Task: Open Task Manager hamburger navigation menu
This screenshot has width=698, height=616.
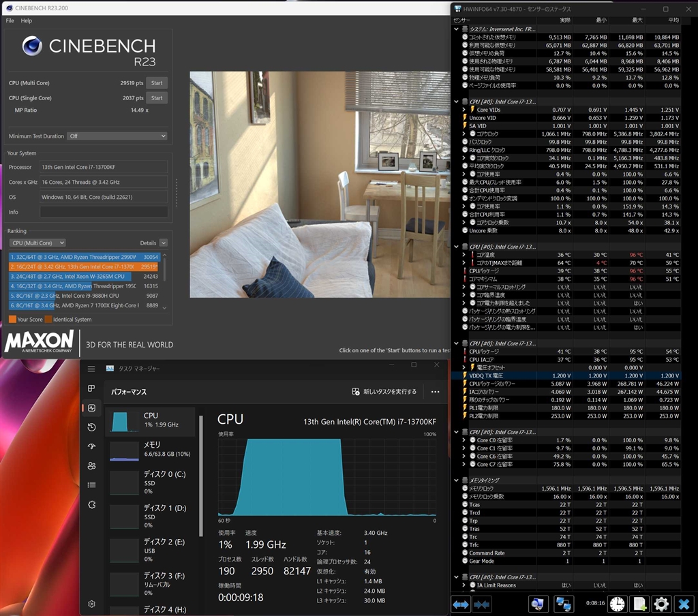Action: point(91,369)
